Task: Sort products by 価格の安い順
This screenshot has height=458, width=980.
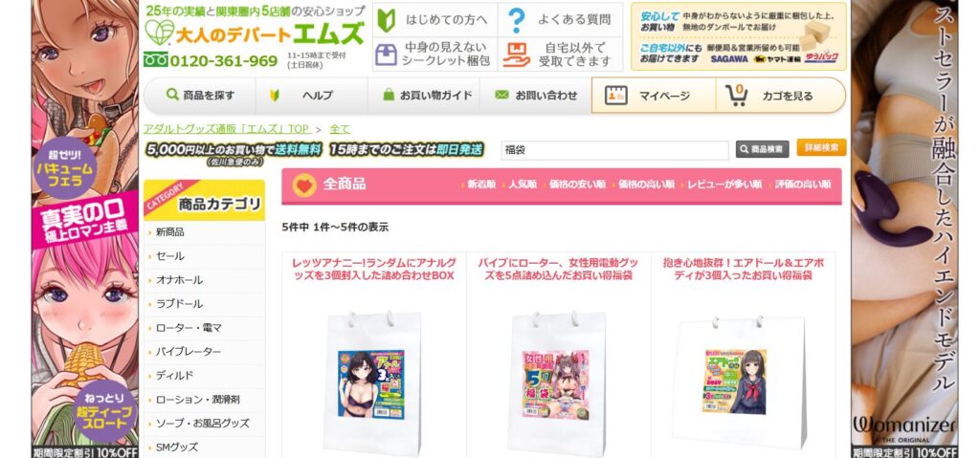Action: click(577, 185)
